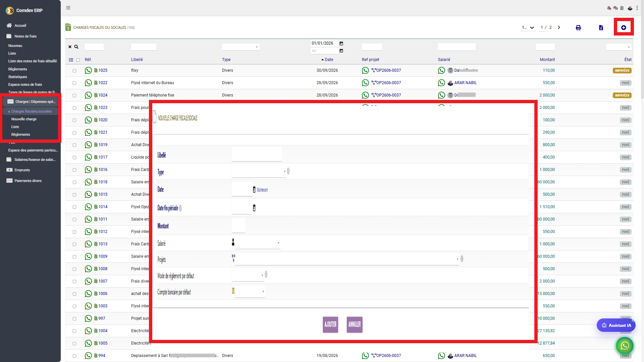Screen dimensions: 644x362
Task: Expand Salaires/Avance de salai... menu
Action: pos(32,160)
